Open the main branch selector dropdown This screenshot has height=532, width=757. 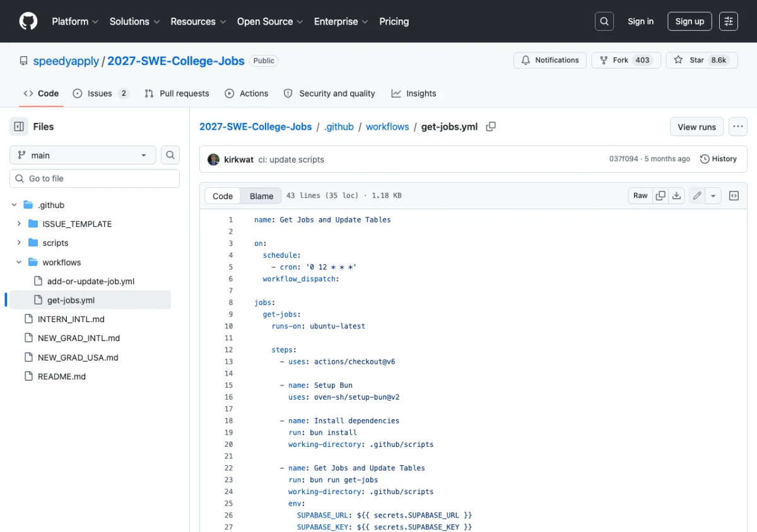coord(83,155)
